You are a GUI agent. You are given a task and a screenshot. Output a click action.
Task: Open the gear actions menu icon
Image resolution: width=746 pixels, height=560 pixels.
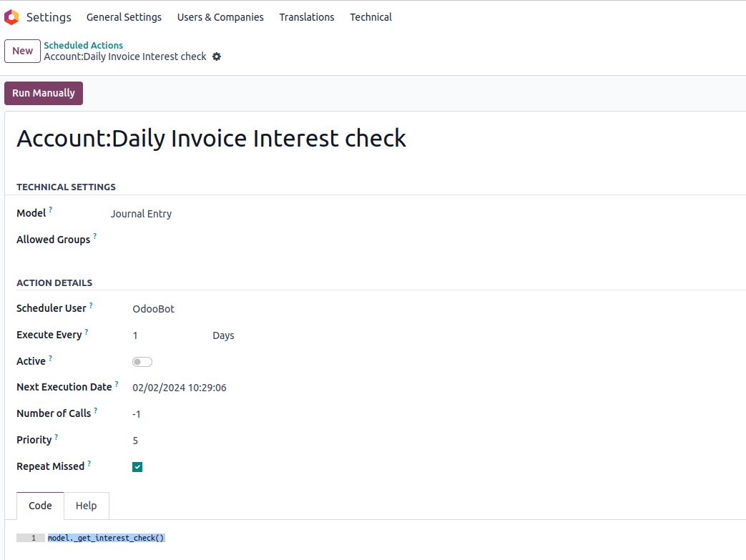(x=217, y=57)
